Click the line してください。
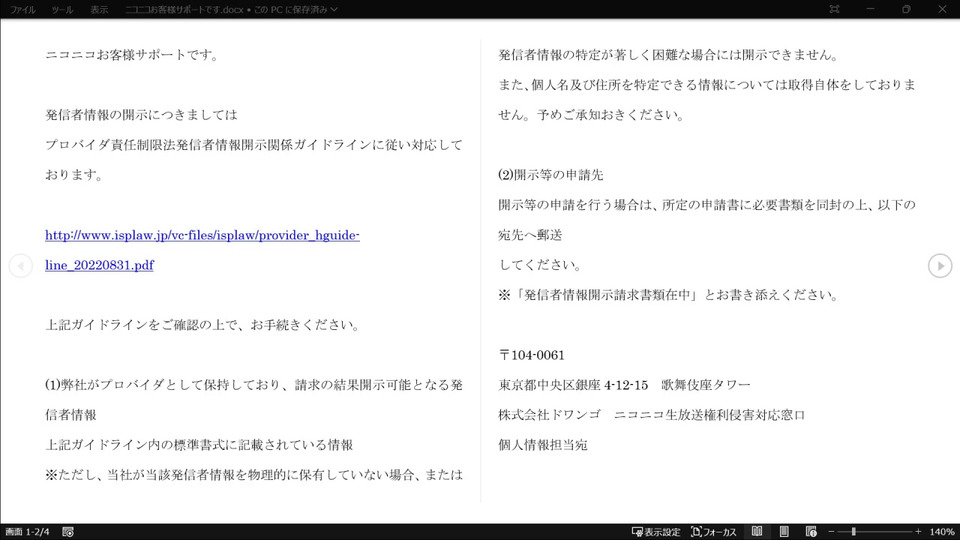 tap(540, 265)
